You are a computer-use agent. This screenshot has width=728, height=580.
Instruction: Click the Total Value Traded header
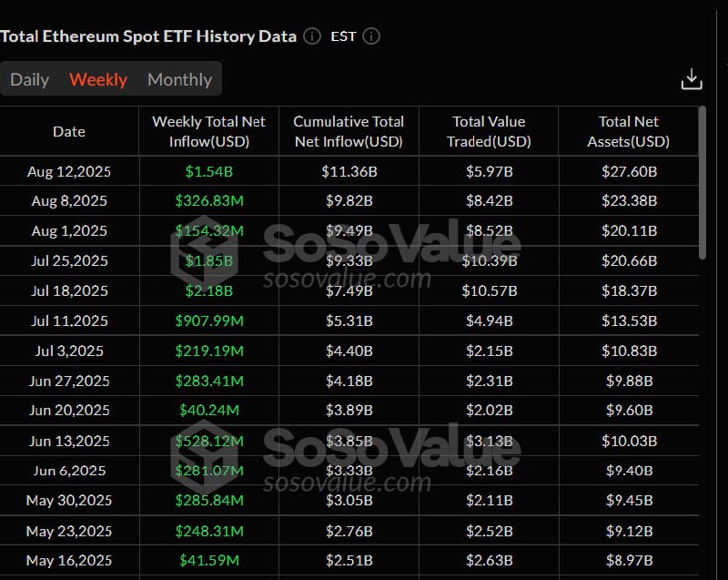coord(489,131)
